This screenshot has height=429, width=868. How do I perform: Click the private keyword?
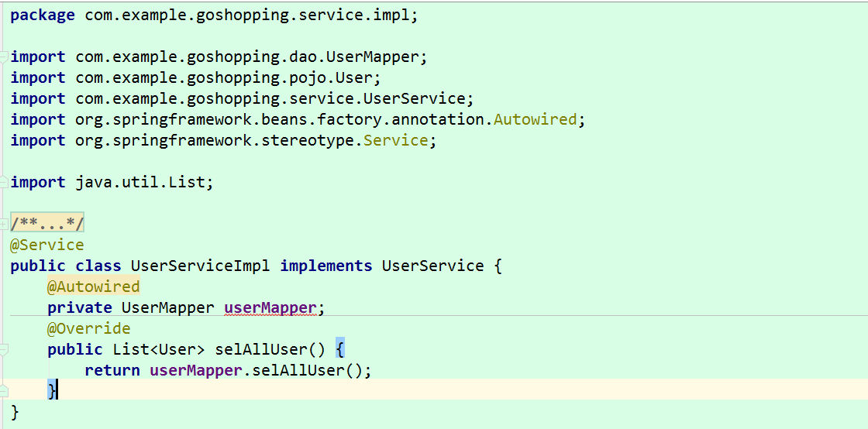[80, 308]
